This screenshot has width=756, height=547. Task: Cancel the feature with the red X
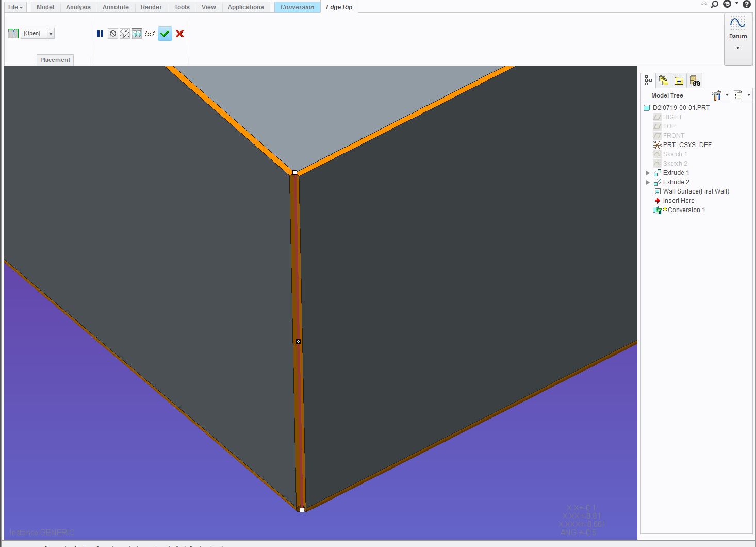tap(180, 34)
